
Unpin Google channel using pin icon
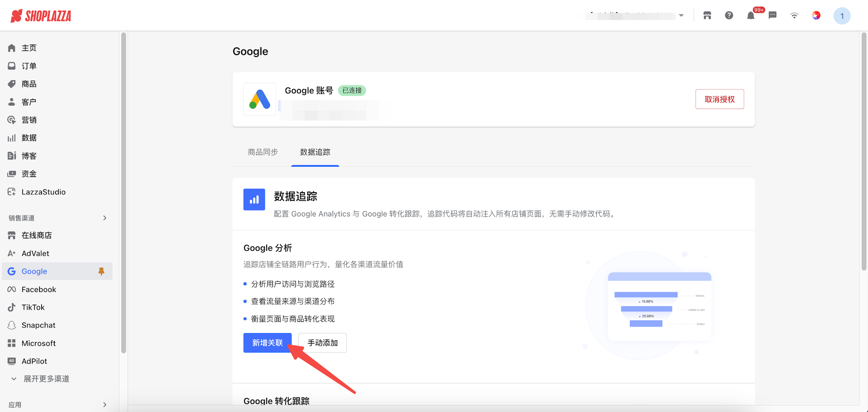(101, 271)
